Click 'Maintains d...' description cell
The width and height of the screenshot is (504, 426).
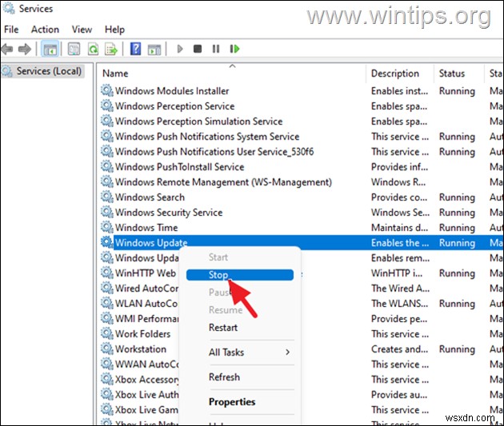(399, 228)
